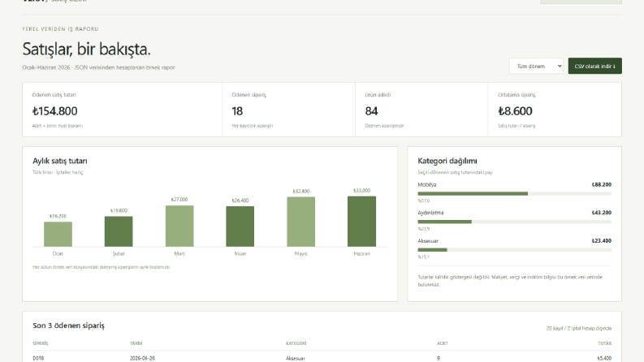The image size is (644, 362).
Task: Click the Ocak bar in the chart
Action: [58, 235]
